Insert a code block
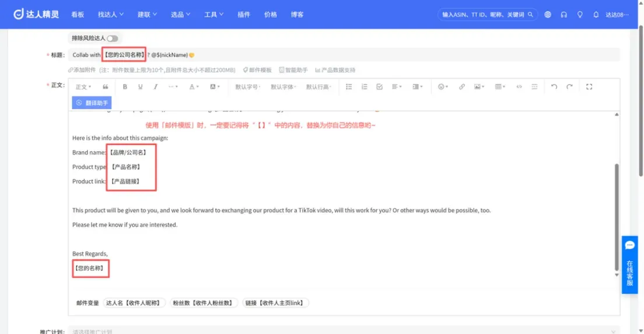This screenshot has width=644, height=334. click(x=519, y=87)
